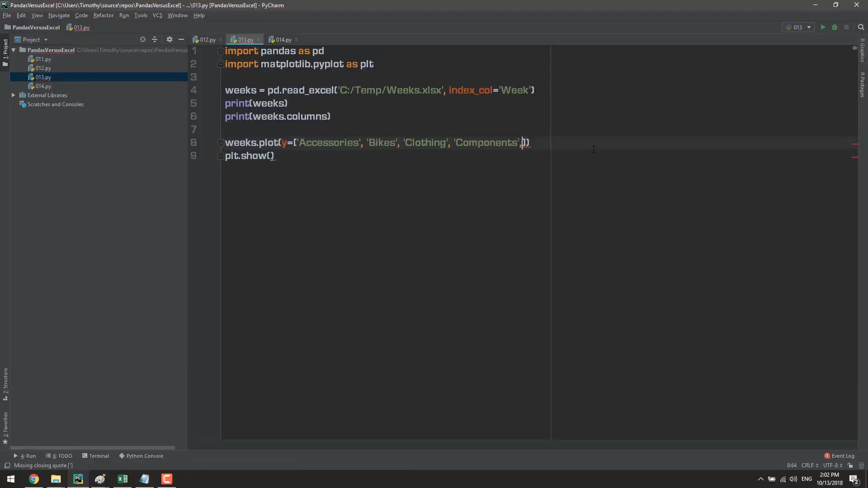The height and width of the screenshot is (488, 868).
Task: Open the File menu
Action: [x=7, y=15]
